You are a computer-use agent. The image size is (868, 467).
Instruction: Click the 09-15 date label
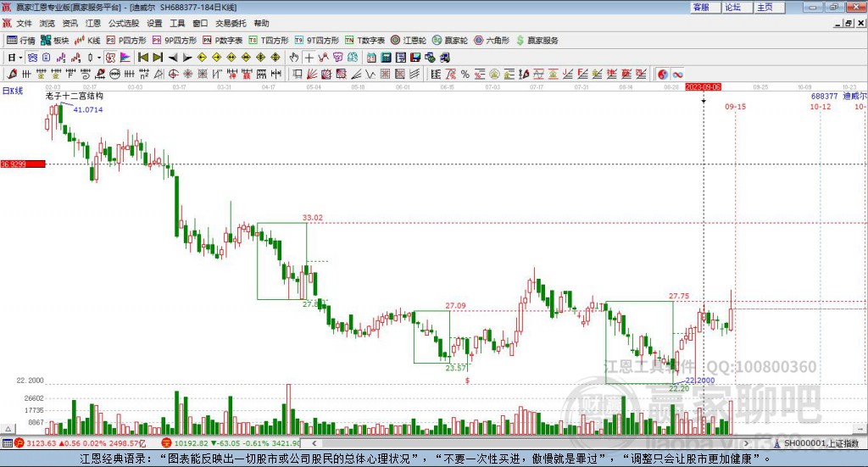pos(736,106)
